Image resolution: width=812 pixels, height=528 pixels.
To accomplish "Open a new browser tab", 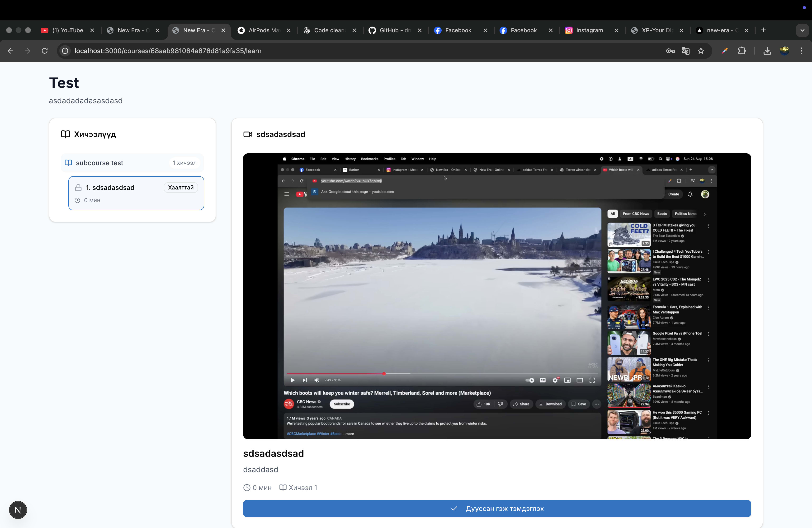I will 764,30.
